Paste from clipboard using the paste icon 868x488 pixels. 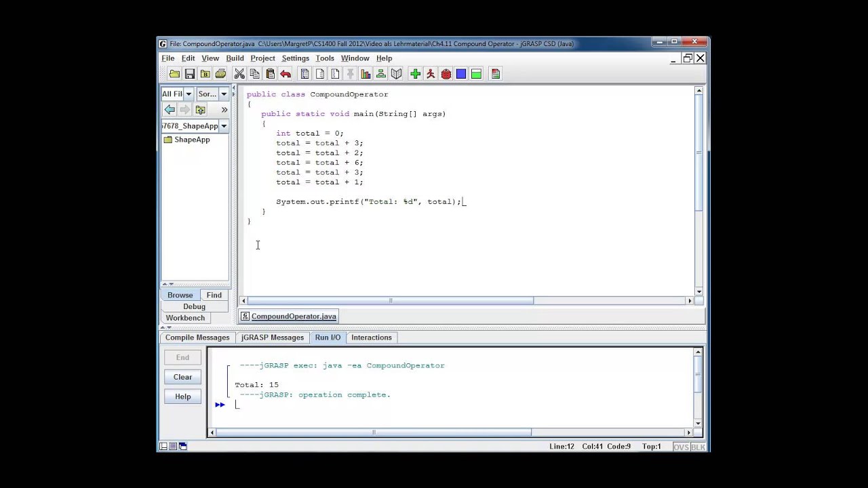pyautogui.click(x=270, y=74)
